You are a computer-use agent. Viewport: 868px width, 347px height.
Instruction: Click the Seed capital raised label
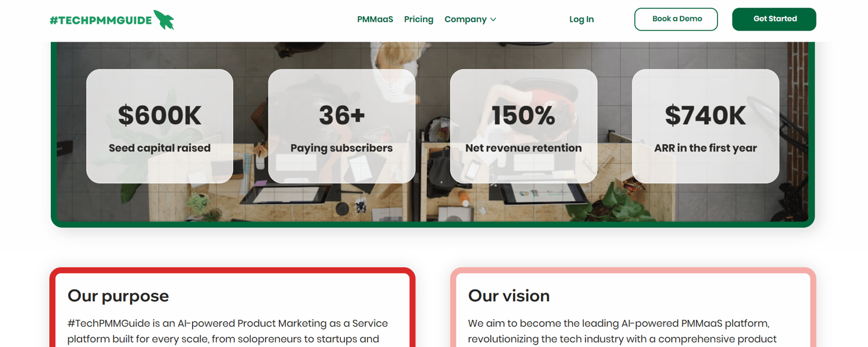[x=160, y=148]
